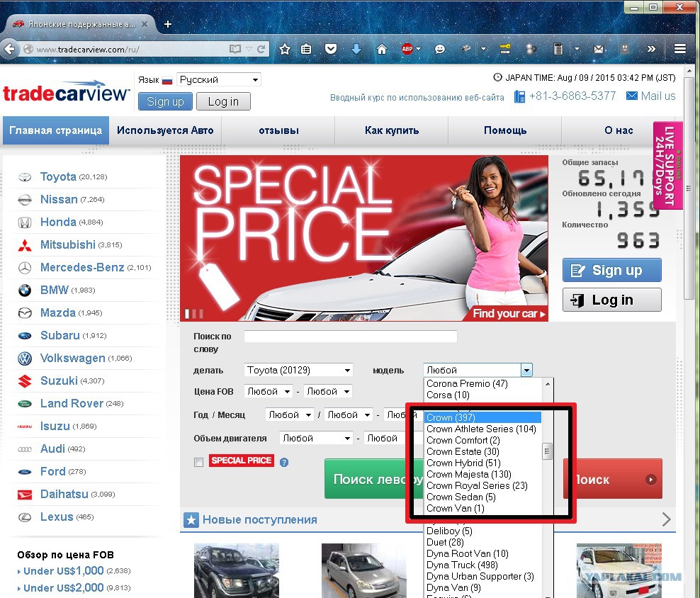Click the green Поиск левору search button
700x598 pixels.
[x=374, y=479]
